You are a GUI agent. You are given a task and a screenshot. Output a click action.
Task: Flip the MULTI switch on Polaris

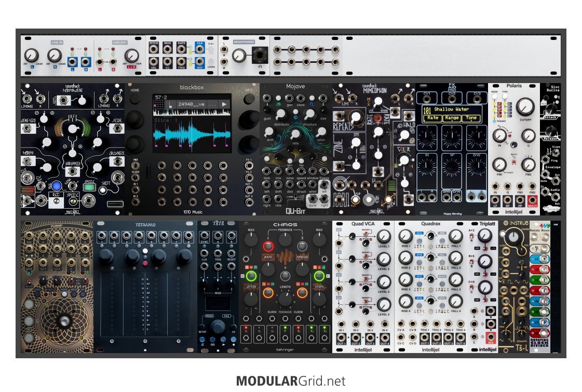514,162
